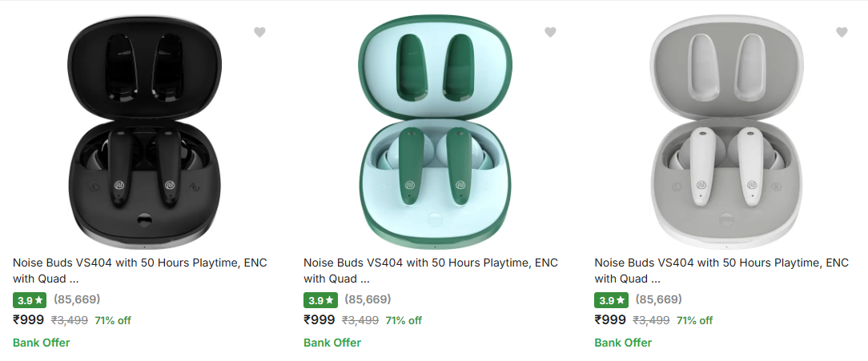The image size is (868, 361).
Task: View 85,669 ratings count for black earbuds
Action: 77,299
